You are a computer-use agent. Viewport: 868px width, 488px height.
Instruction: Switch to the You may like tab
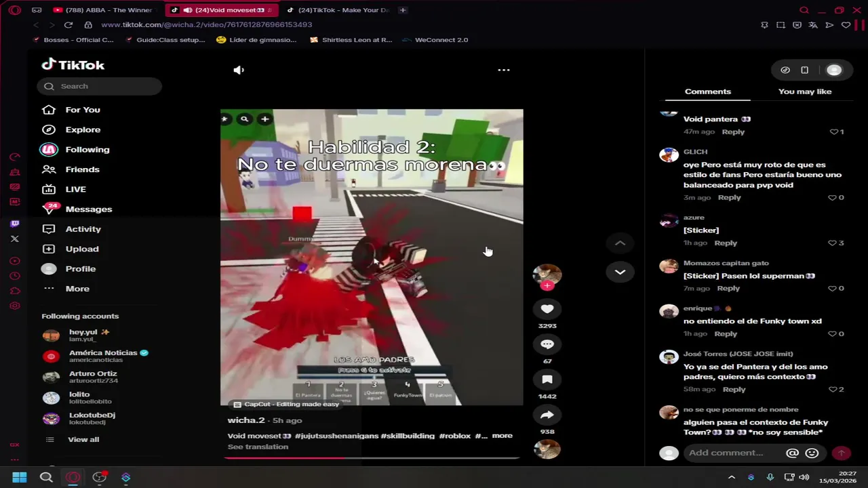(x=805, y=91)
